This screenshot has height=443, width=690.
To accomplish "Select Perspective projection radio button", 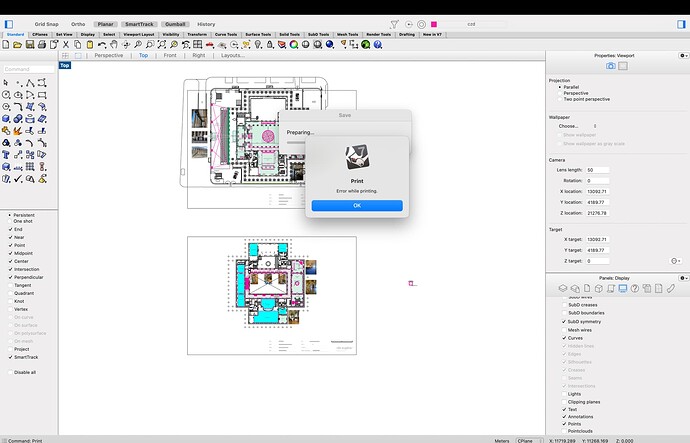I will [560, 93].
